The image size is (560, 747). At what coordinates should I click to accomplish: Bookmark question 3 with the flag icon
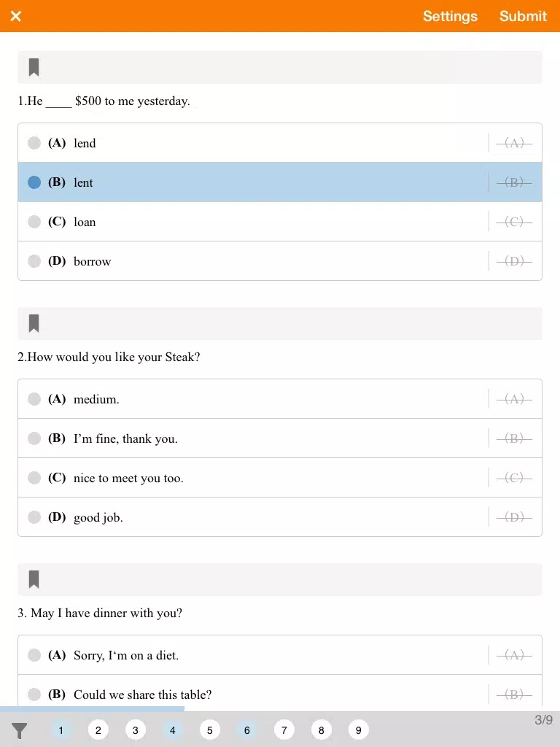[x=34, y=578]
